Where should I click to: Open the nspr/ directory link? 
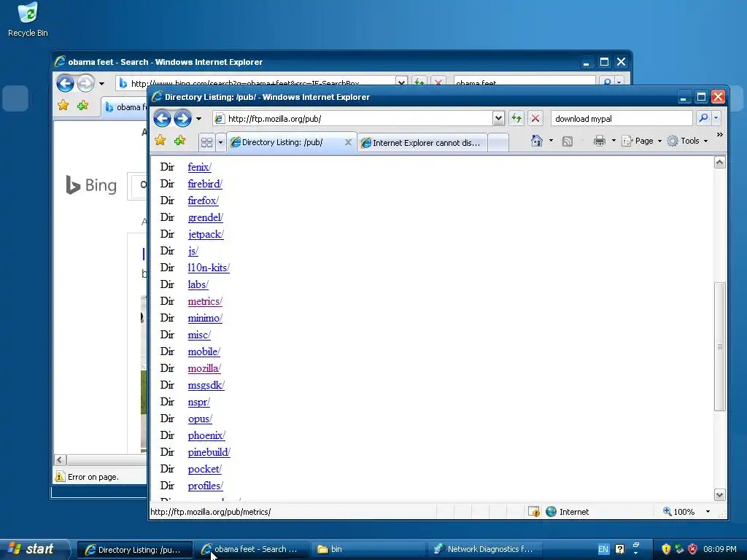(x=198, y=402)
